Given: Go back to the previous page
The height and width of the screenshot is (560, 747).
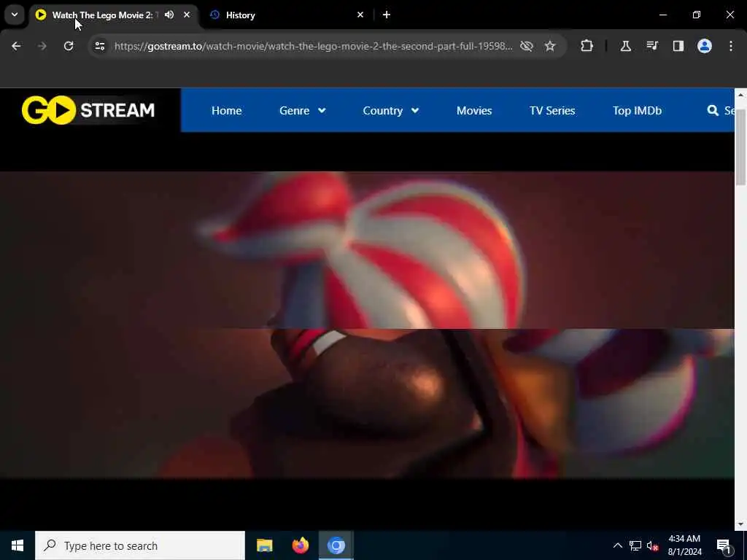Looking at the screenshot, I should pos(16,46).
